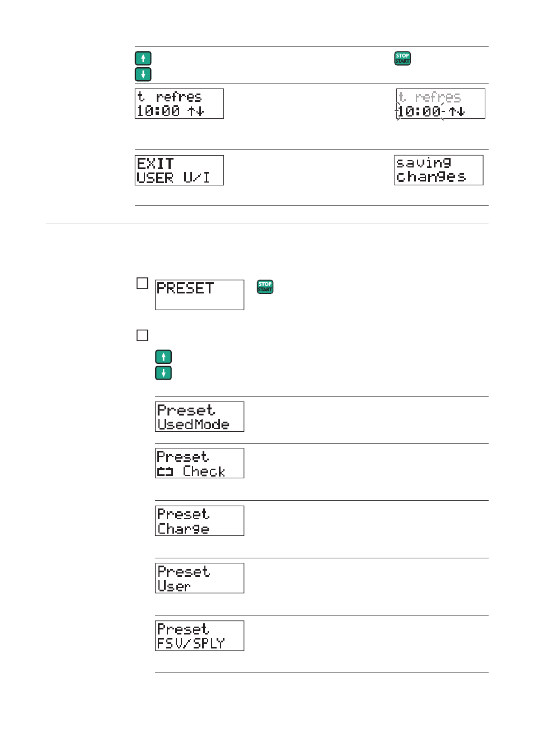Click the battery symbol in Preset Check display
534x756 pixels.
click(165, 472)
